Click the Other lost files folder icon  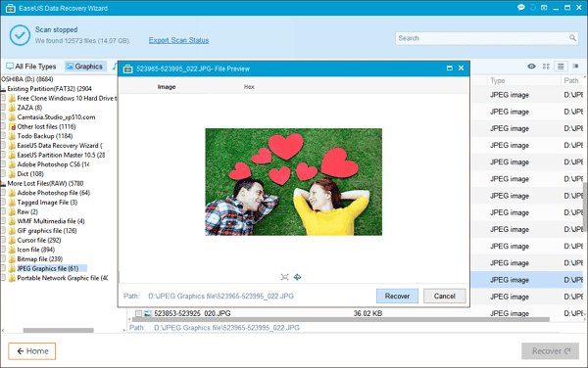12,127
